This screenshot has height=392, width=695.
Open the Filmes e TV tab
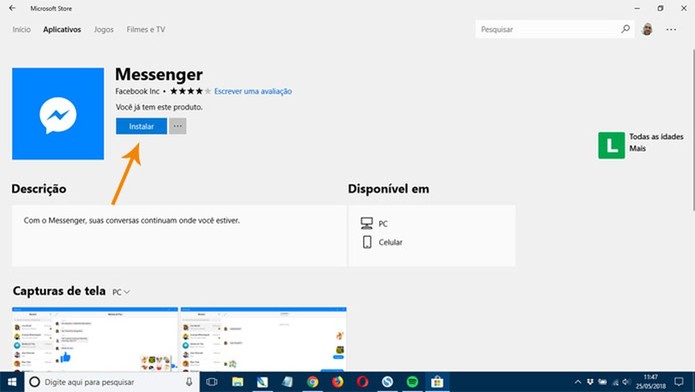(146, 30)
